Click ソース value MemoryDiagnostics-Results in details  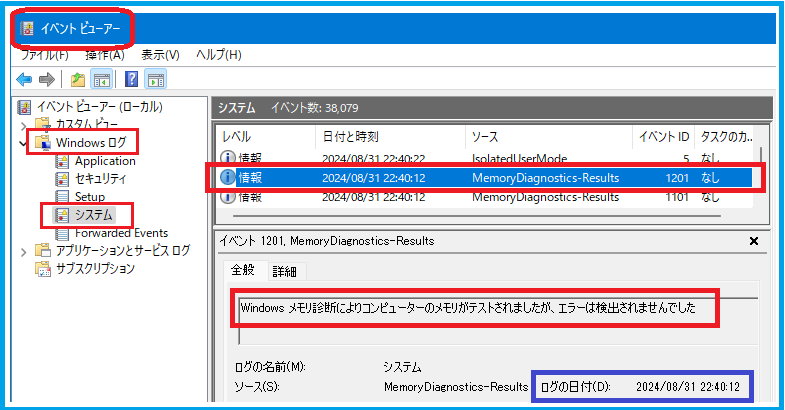[456, 387]
